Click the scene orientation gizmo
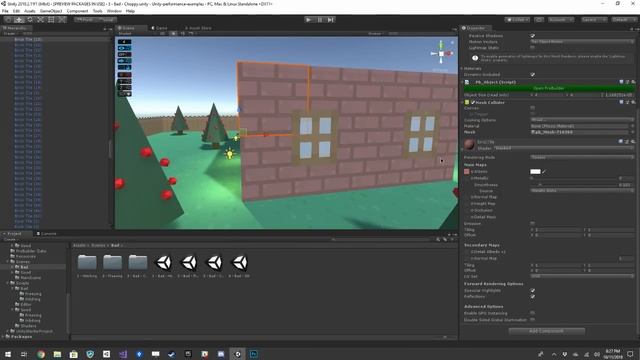This screenshot has width=640, height=360. [441, 53]
